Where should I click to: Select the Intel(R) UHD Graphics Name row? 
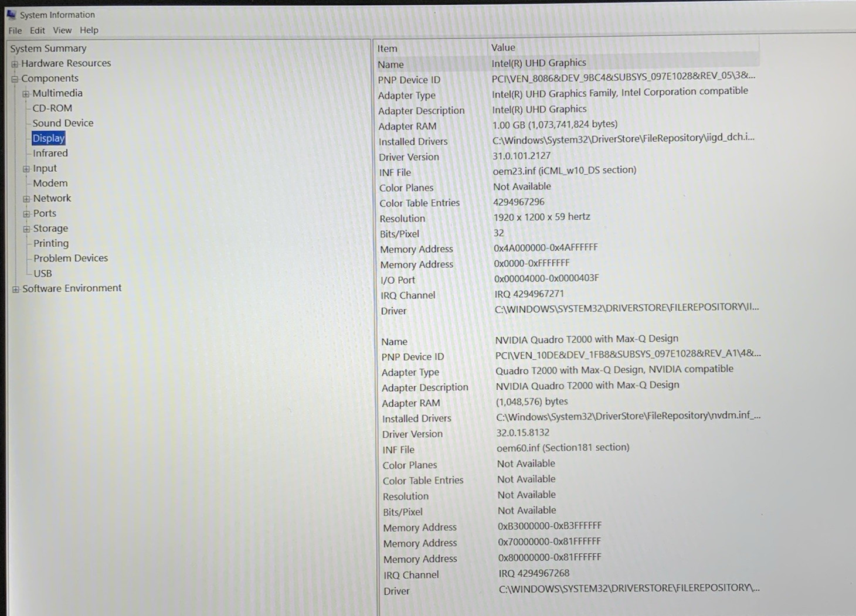pyautogui.click(x=567, y=63)
